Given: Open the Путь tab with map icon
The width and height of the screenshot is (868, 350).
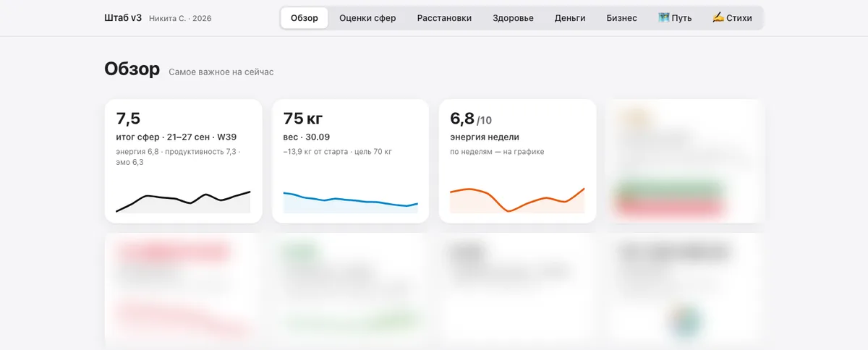Looking at the screenshot, I should point(675,18).
